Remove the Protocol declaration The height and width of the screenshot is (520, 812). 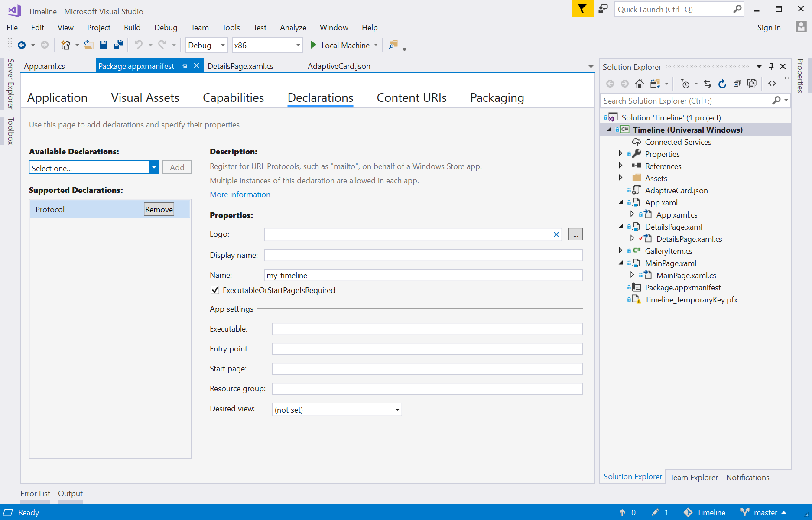(159, 209)
